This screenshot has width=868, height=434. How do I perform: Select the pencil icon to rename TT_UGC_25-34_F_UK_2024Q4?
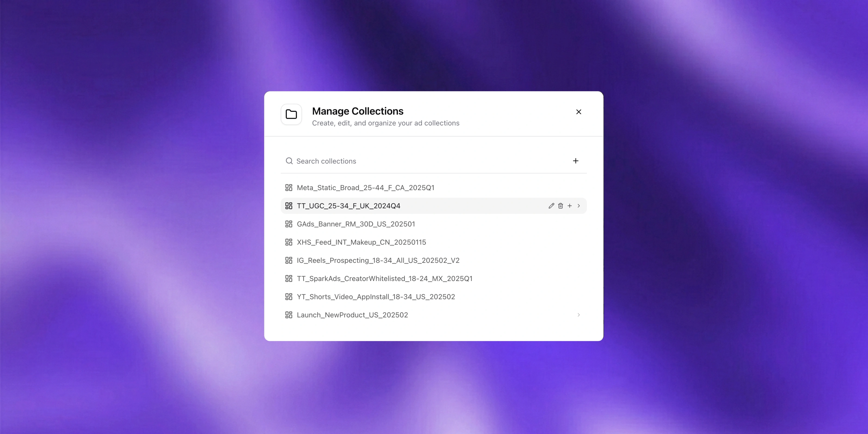point(551,206)
